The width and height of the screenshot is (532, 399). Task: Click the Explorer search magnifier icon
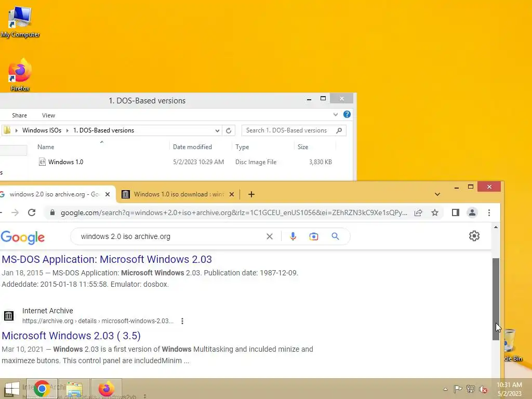(339, 130)
